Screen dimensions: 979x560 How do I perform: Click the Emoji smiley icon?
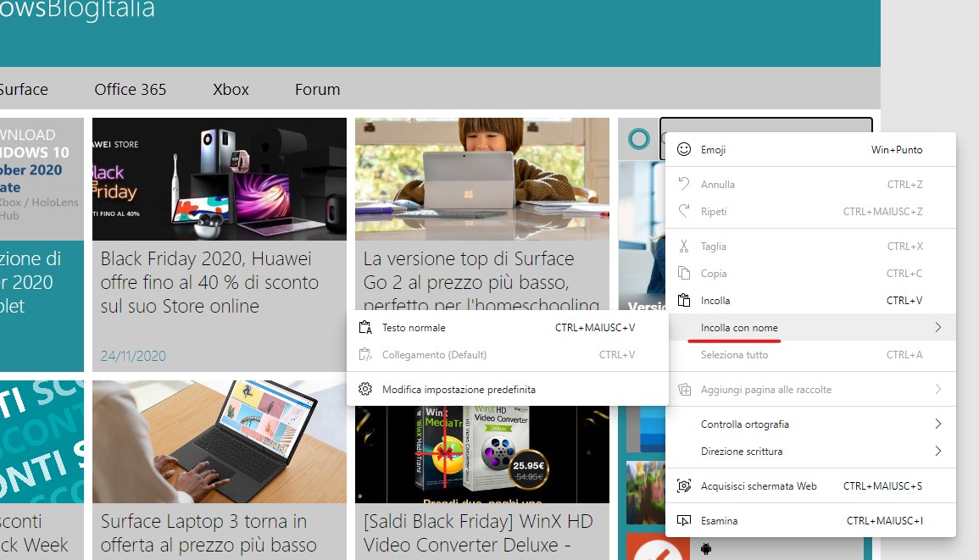click(x=684, y=149)
